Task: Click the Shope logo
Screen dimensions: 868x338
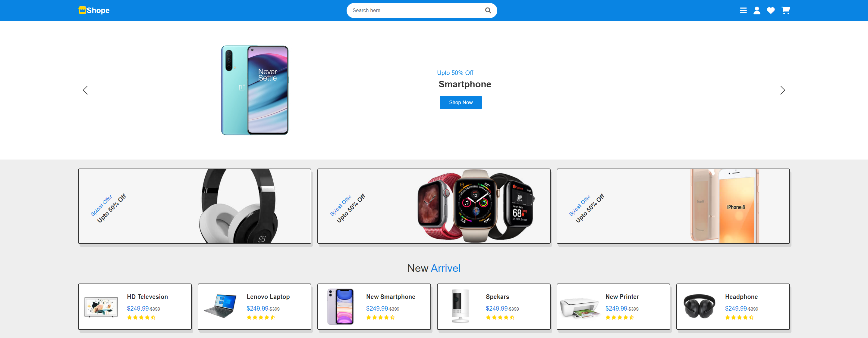Action: pos(94,11)
